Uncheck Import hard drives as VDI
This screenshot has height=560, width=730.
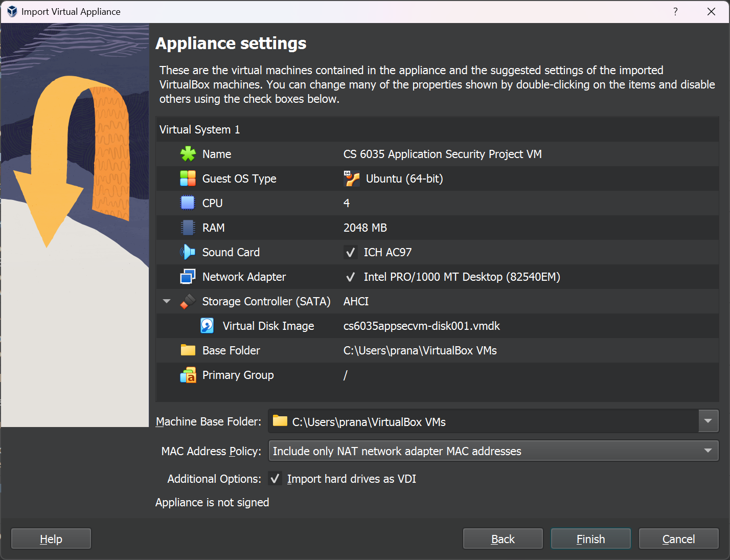(x=275, y=479)
